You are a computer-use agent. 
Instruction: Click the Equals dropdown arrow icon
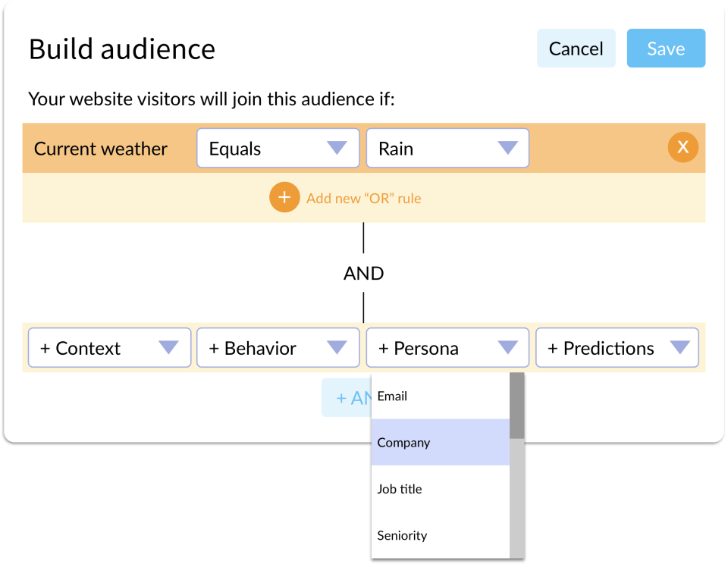pos(337,149)
